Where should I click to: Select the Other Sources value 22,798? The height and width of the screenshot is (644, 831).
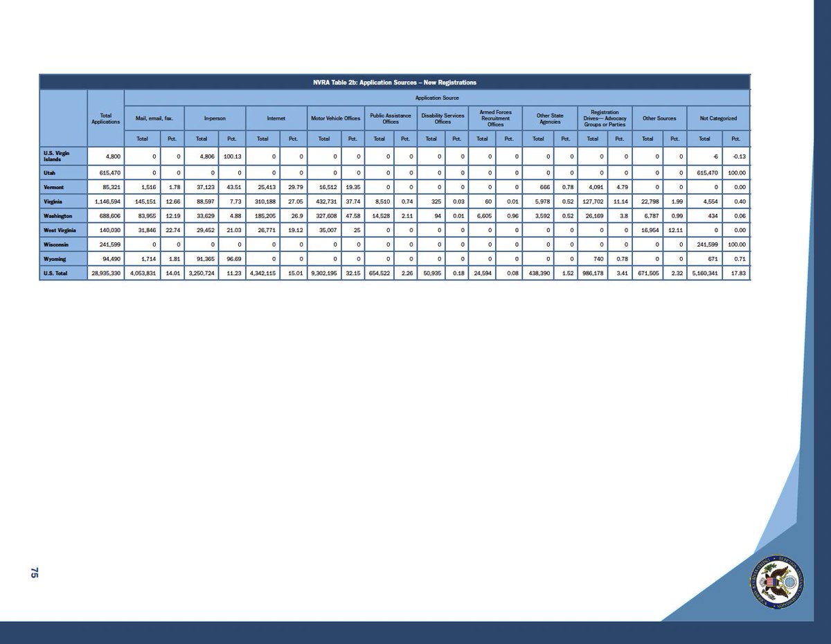pyautogui.click(x=647, y=202)
